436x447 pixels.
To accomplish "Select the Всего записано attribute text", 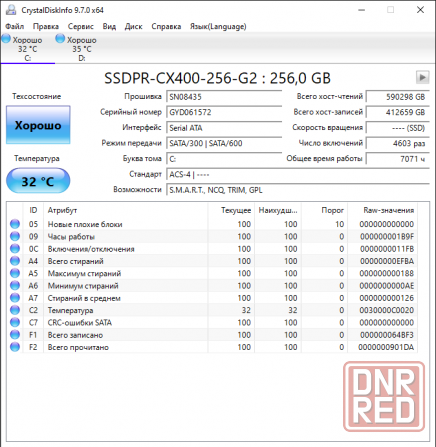I will pos(75,335).
